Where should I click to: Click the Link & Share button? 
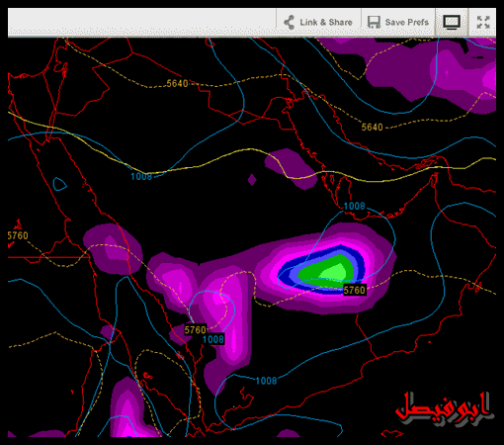coord(318,22)
